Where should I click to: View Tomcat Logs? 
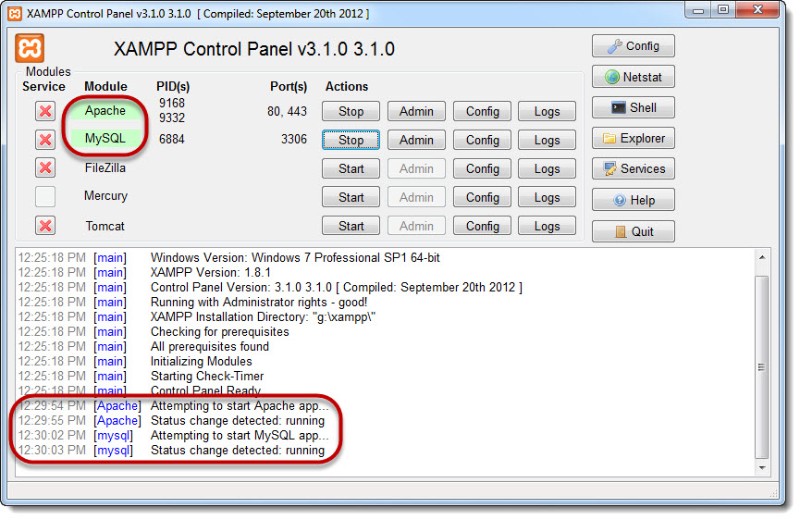(x=547, y=226)
